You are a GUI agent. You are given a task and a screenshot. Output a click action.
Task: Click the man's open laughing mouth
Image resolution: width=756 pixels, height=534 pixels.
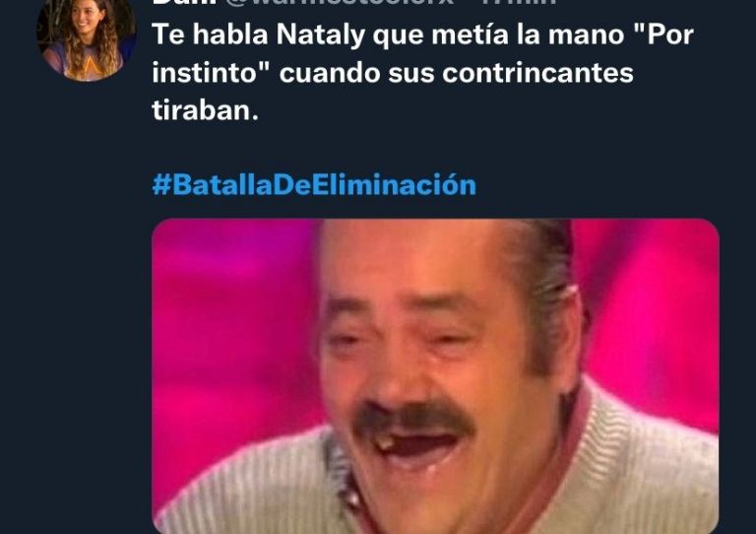[x=417, y=447]
